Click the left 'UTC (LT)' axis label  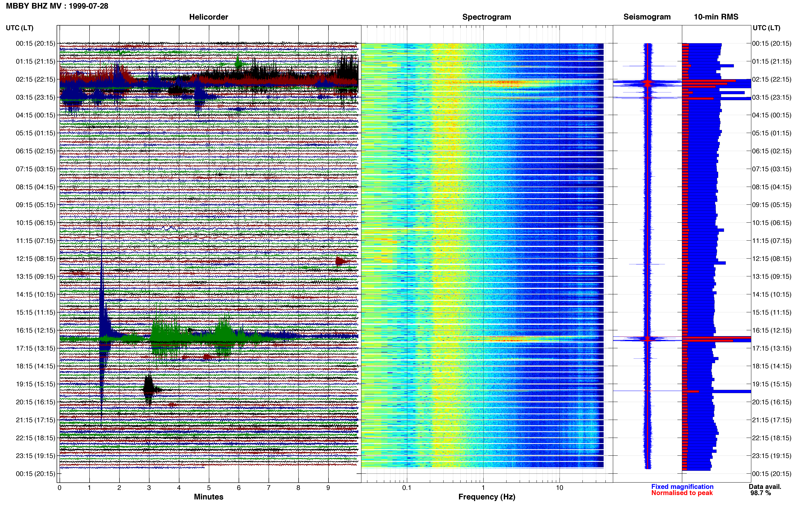tap(20, 28)
